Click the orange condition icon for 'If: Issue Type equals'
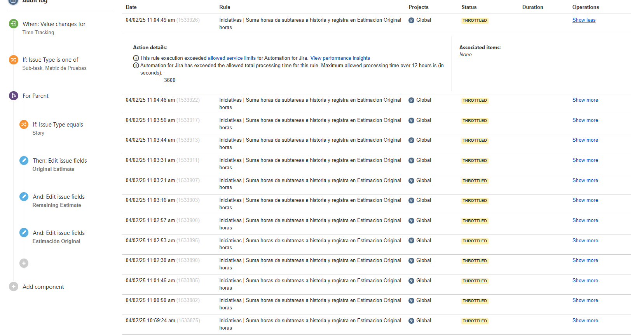The image size is (644, 335). pos(24,124)
